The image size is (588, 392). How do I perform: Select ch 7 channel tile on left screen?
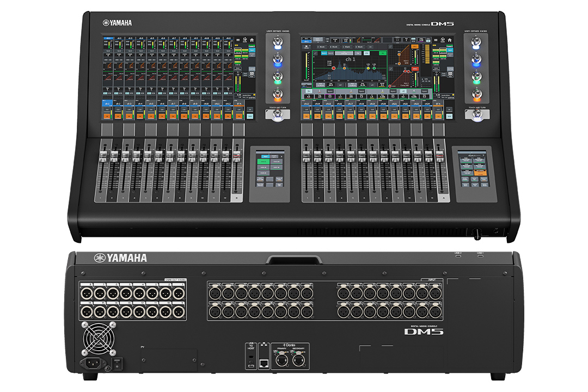tap(173, 103)
